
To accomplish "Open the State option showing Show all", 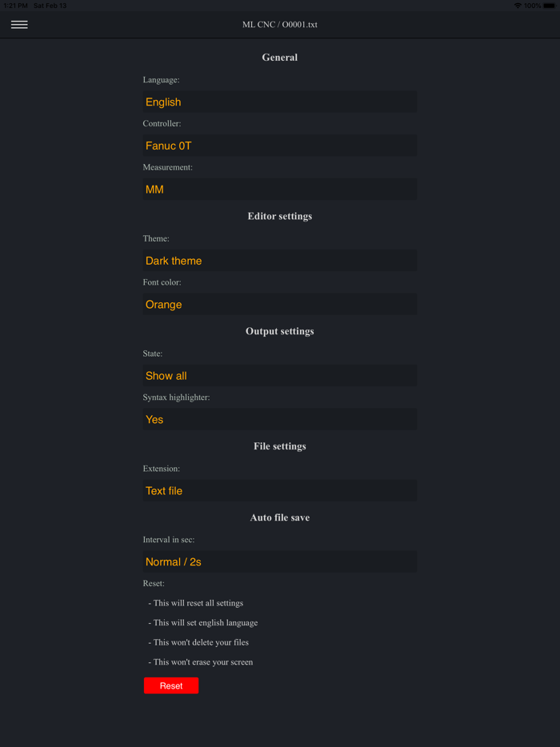I will coord(279,376).
